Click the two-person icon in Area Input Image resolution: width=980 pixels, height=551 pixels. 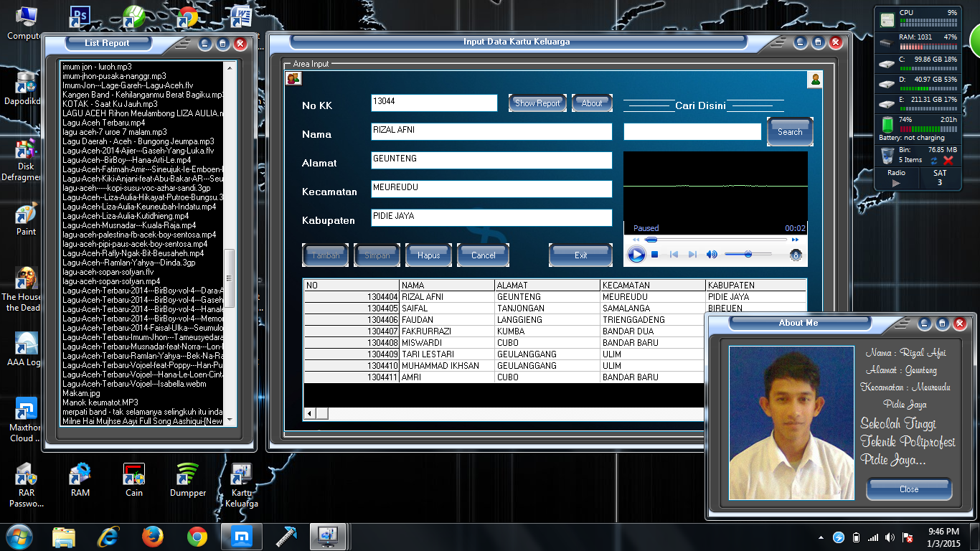pyautogui.click(x=293, y=77)
